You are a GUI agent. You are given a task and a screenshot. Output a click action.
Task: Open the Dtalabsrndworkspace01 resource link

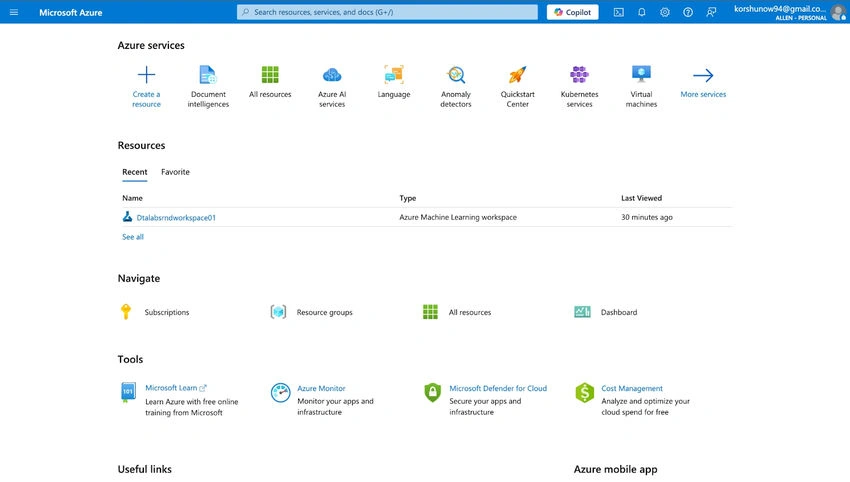(x=176, y=217)
